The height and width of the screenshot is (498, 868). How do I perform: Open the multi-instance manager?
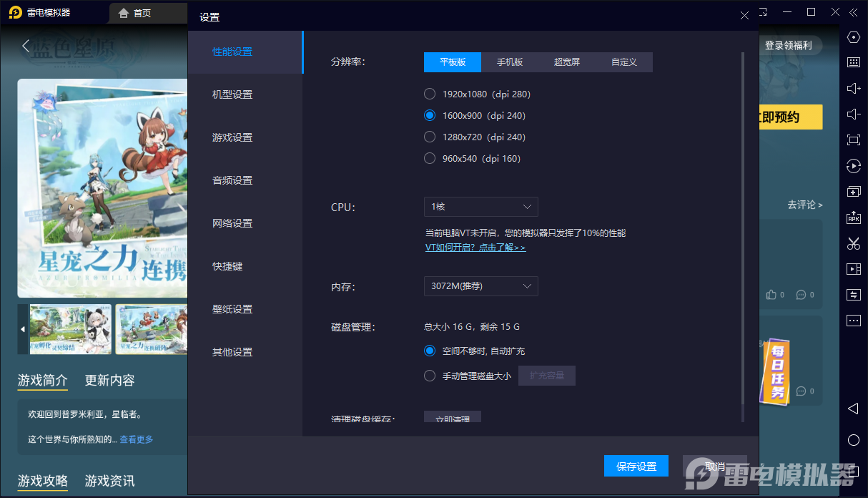(x=853, y=191)
